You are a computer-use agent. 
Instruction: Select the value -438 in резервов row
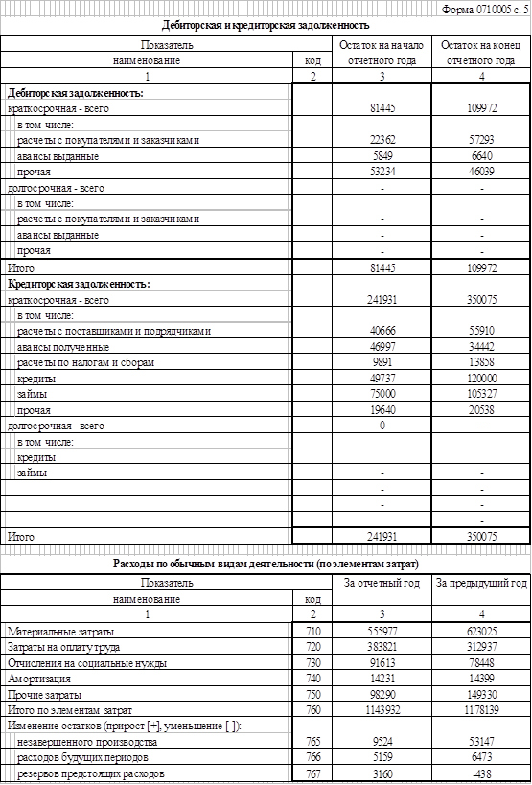coord(481,773)
